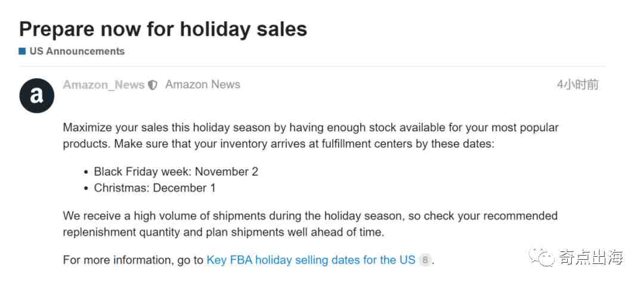The height and width of the screenshot is (286, 644).
Task: Open 'Key FBA holiday selling dates for the US'
Action: (x=311, y=260)
